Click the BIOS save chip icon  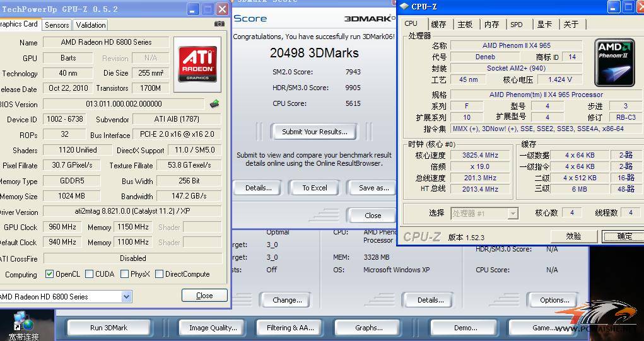(x=214, y=104)
